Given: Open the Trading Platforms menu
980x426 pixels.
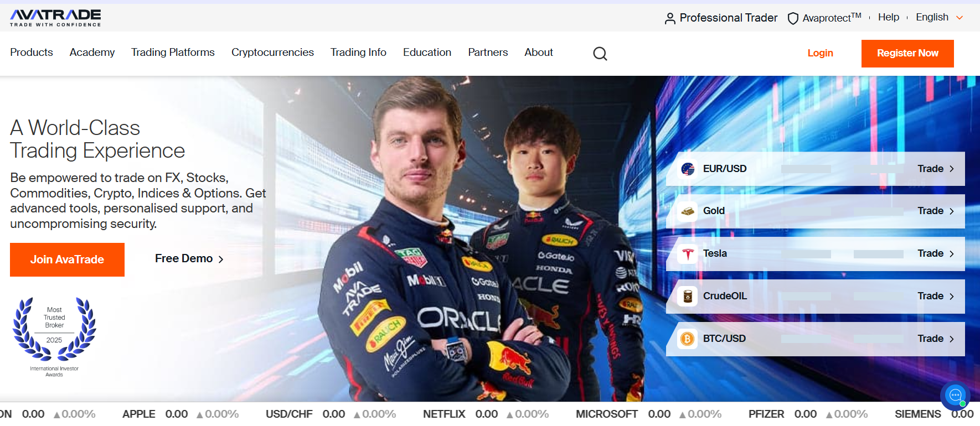Looking at the screenshot, I should (x=173, y=52).
